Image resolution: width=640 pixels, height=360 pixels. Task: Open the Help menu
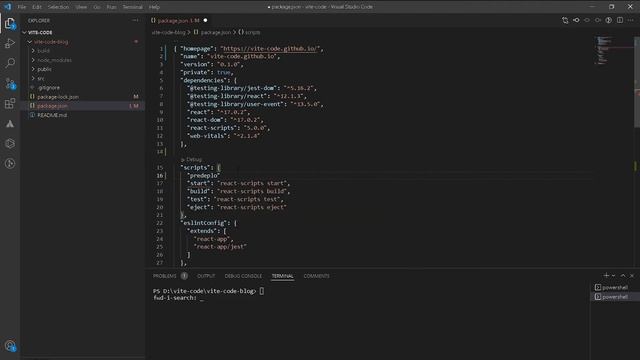[x=154, y=7]
